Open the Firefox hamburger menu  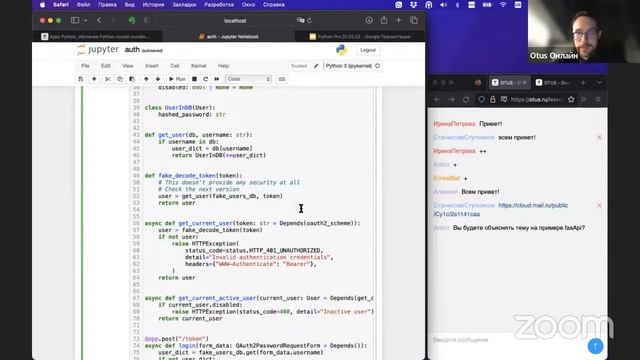click(x=598, y=99)
